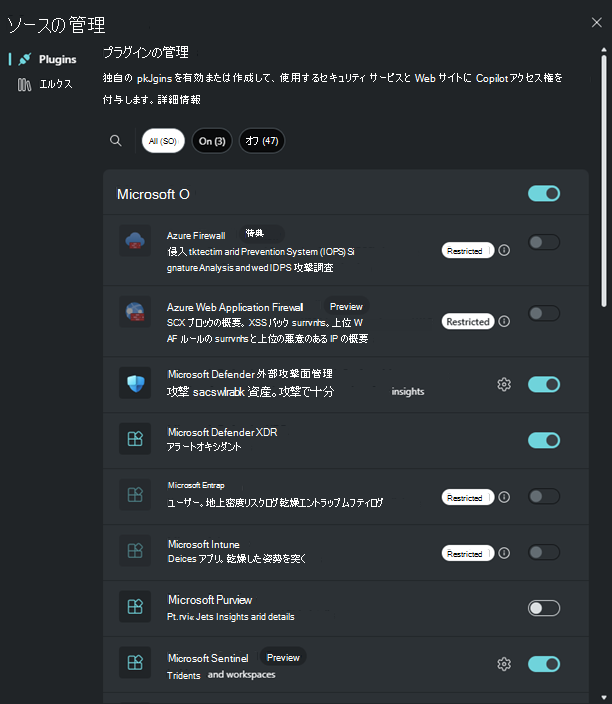Viewport: 612px width, 704px height.
Task: Click the scrollbar down arrow
Action: (604, 698)
